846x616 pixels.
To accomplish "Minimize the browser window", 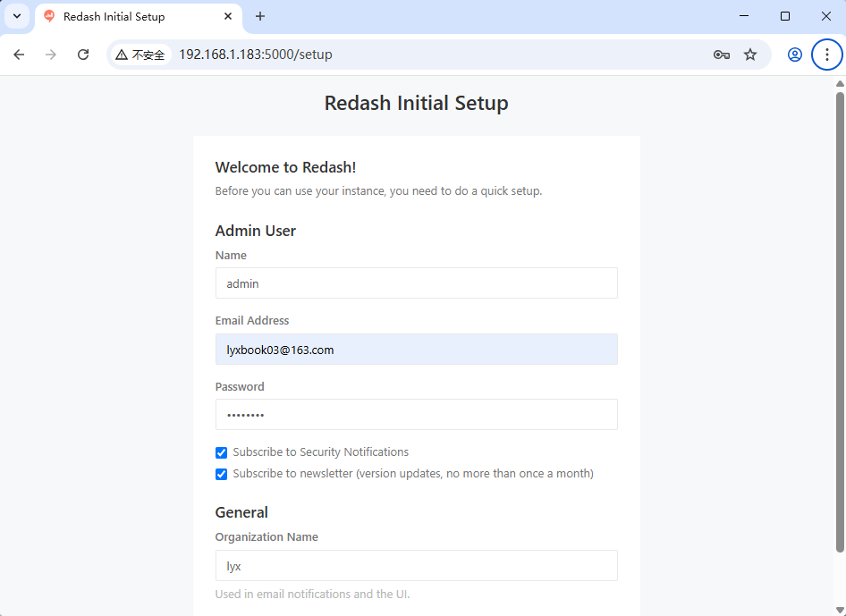I will tap(744, 16).
